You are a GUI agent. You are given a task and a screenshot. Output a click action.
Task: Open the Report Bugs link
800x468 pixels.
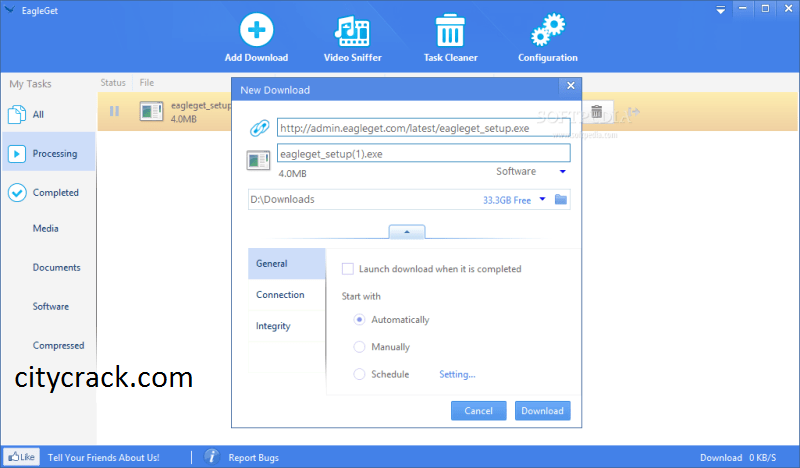pos(254,457)
